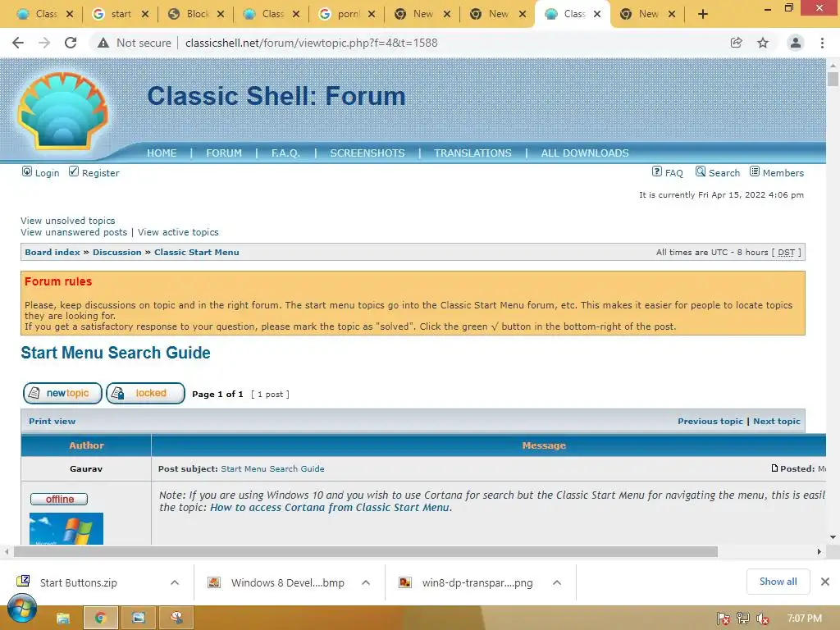Image resolution: width=840 pixels, height=630 pixels.
Task: Go to Board index breadcrumb
Action: coord(52,253)
